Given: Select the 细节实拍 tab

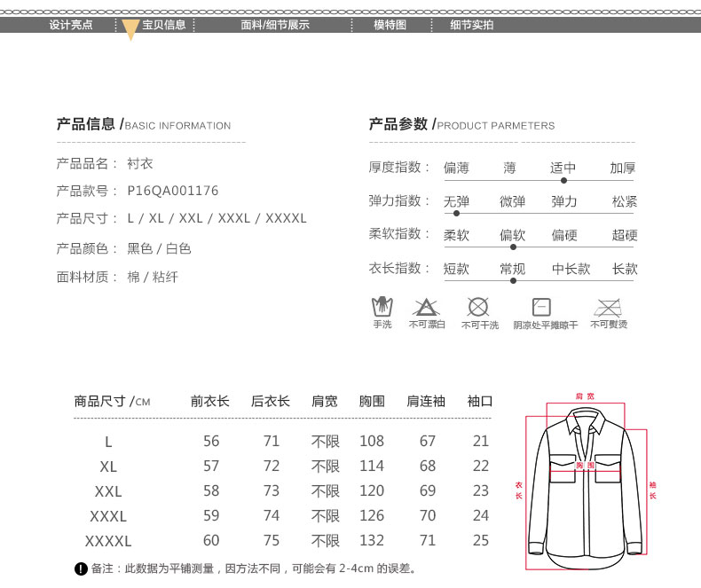Looking at the screenshot, I should point(472,25).
